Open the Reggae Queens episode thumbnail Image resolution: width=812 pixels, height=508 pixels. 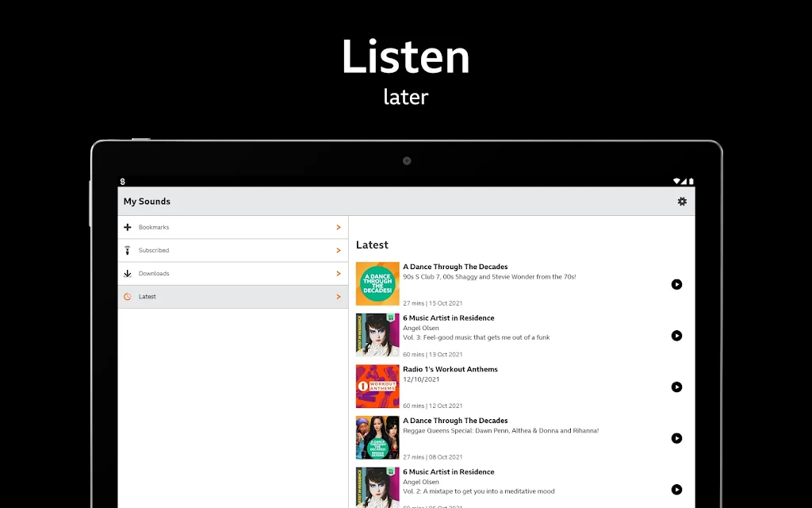pos(377,437)
